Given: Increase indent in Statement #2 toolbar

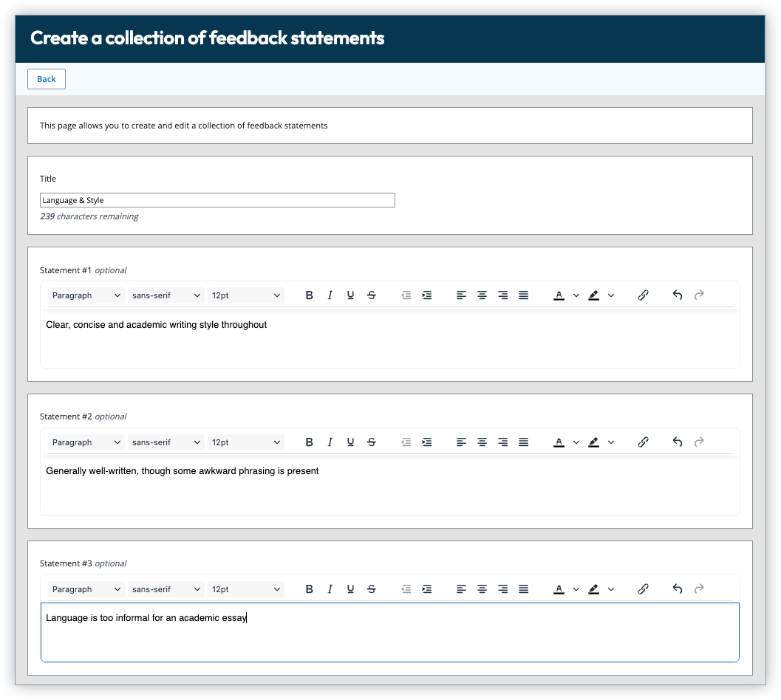Looking at the screenshot, I should [426, 442].
